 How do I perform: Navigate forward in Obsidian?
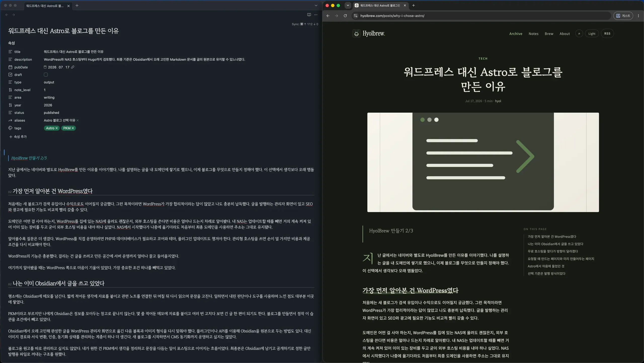pyautogui.click(x=14, y=15)
